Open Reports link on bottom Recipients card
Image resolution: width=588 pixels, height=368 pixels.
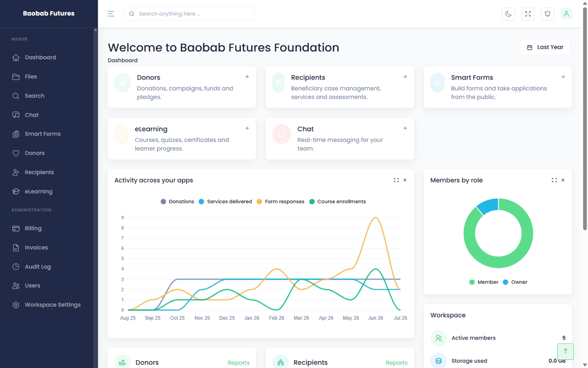(x=396, y=363)
